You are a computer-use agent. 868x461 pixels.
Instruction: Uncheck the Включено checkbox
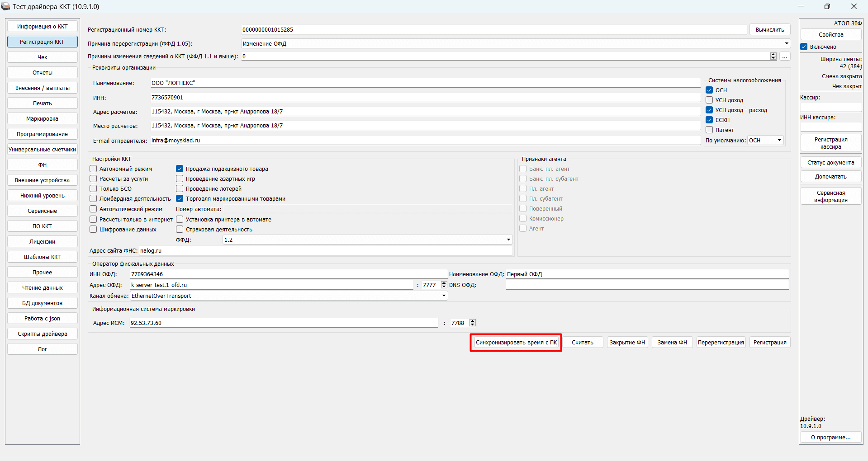tap(804, 47)
